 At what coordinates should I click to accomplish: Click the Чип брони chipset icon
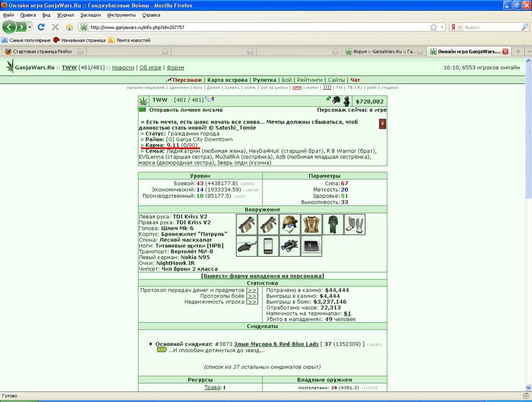(311, 246)
